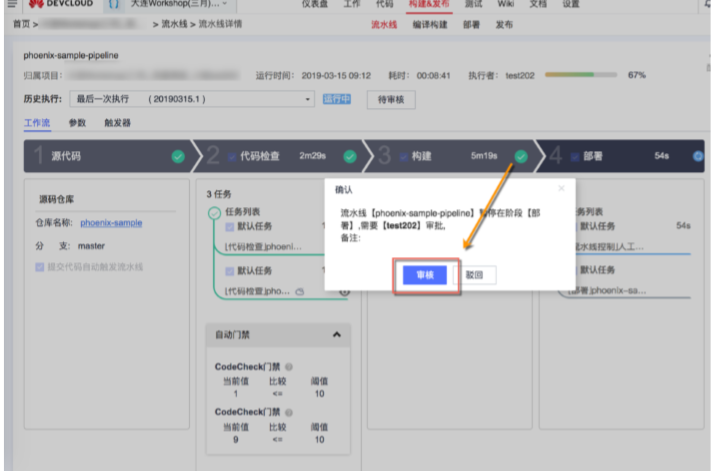Click the 待审核 button

coord(391,99)
